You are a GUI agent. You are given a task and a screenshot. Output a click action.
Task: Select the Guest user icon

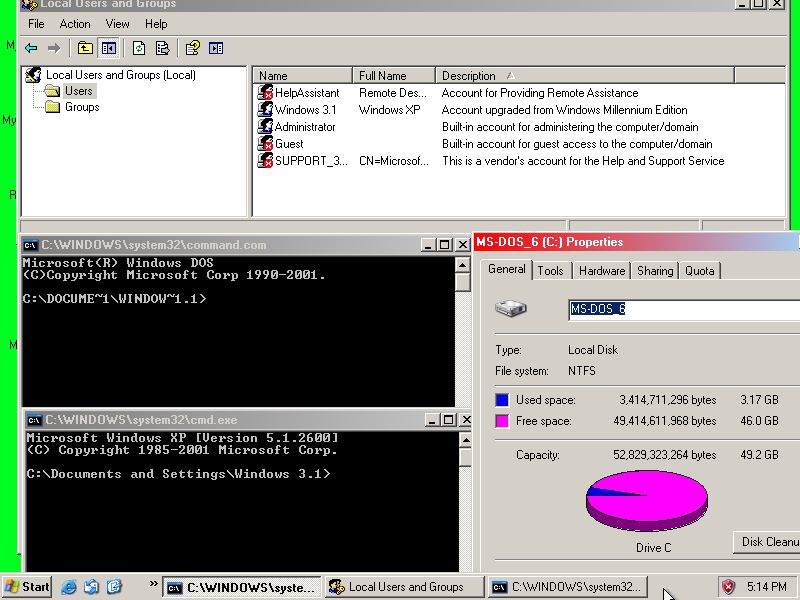[x=265, y=143]
